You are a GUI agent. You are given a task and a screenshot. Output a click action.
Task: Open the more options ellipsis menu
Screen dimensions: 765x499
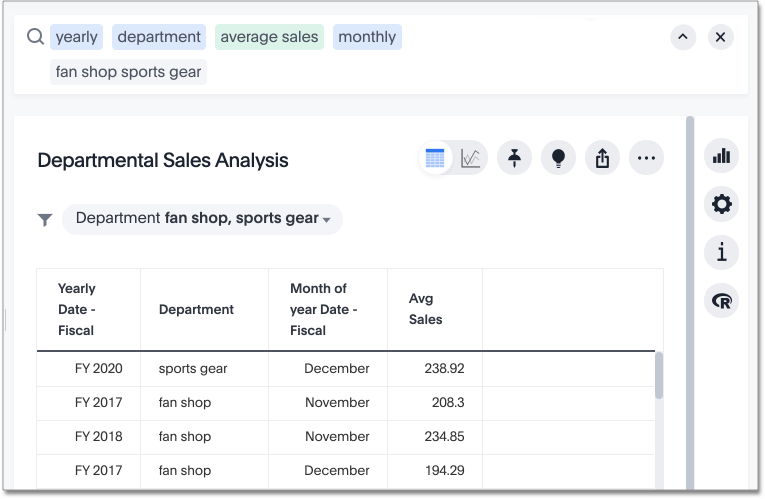[x=646, y=159]
